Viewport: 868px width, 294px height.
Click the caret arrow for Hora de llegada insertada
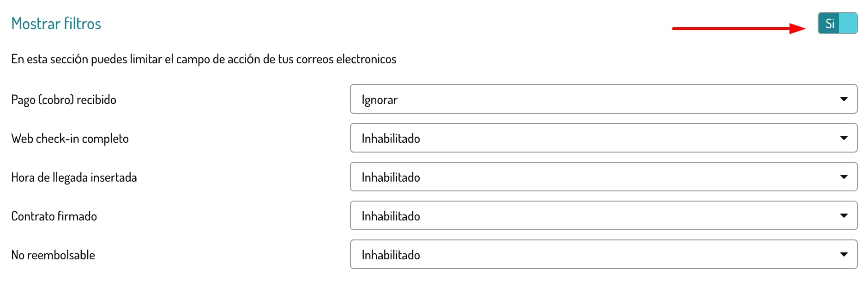point(844,177)
